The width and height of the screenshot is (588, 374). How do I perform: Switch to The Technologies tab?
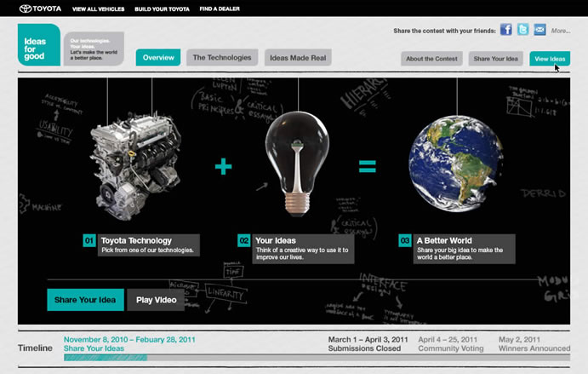point(222,57)
